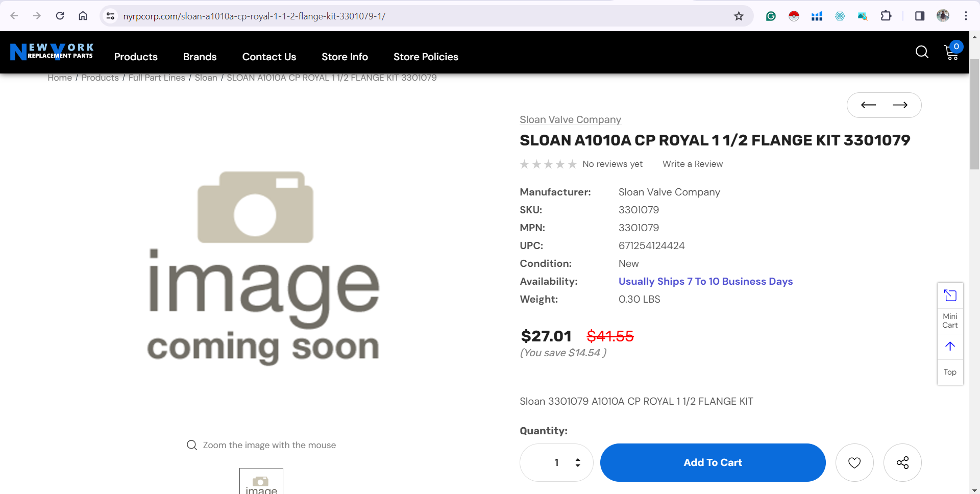Share this product via share icon
980x494 pixels.
pos(902,462)
